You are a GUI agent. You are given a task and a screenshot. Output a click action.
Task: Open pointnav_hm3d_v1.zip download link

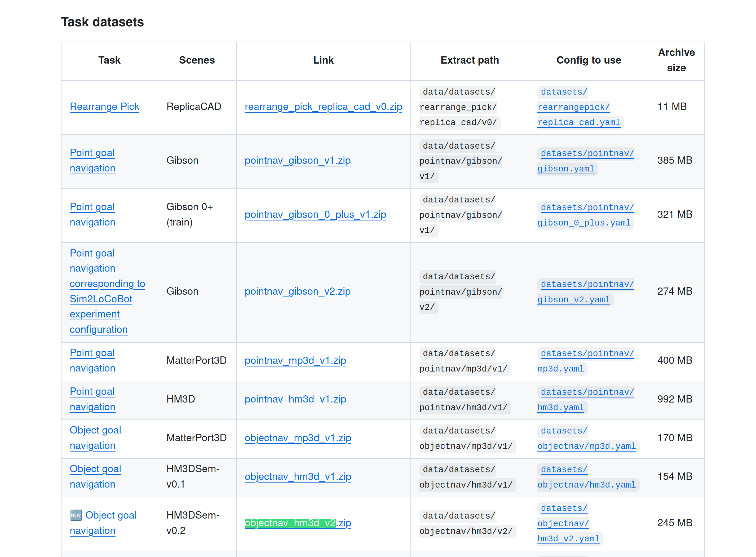pos(295,399)
